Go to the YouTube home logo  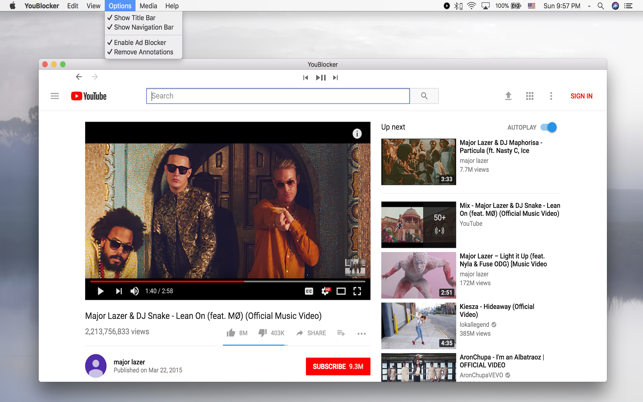[89, 96]
